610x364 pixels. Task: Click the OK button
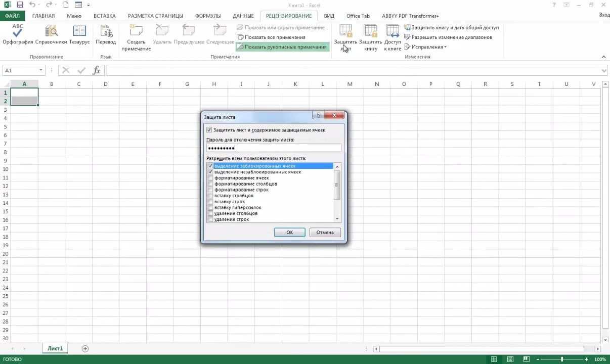pos(289,232)
